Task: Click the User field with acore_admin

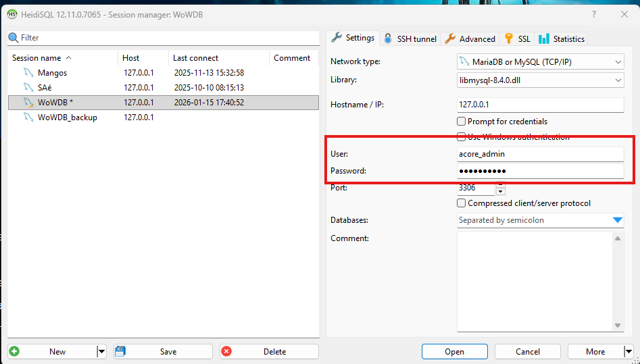Action: (x=541, y=154)
